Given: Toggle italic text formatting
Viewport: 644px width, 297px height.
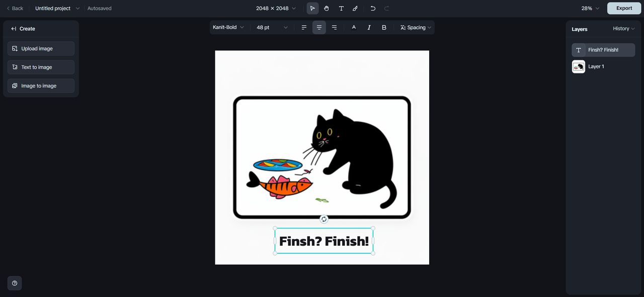Looking at the screenshot, I should tap(369, 28).
